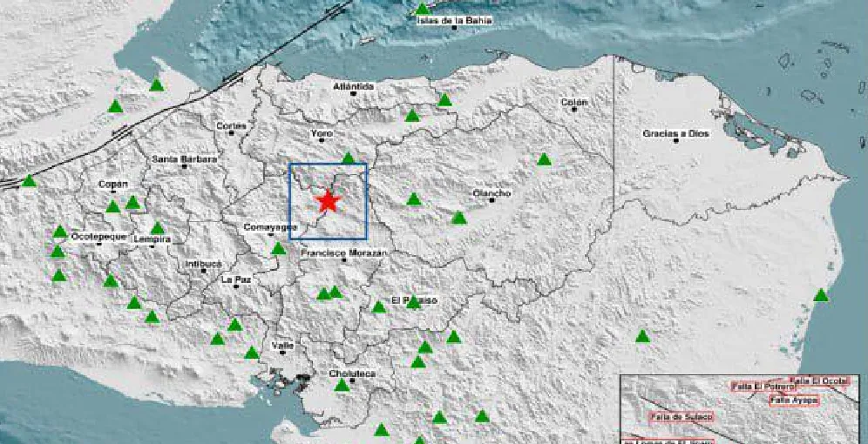Select the Intibucá label

tap(203, 264)
